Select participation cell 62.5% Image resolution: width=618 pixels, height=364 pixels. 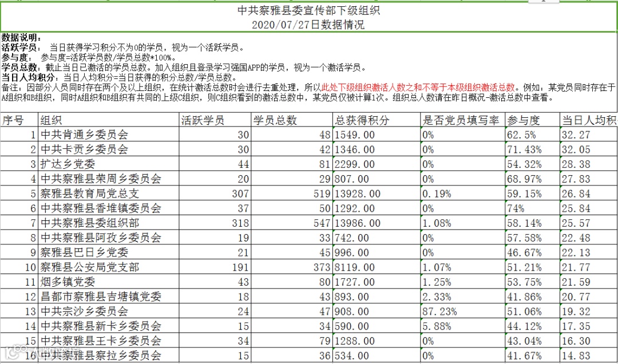pos(533,135)
